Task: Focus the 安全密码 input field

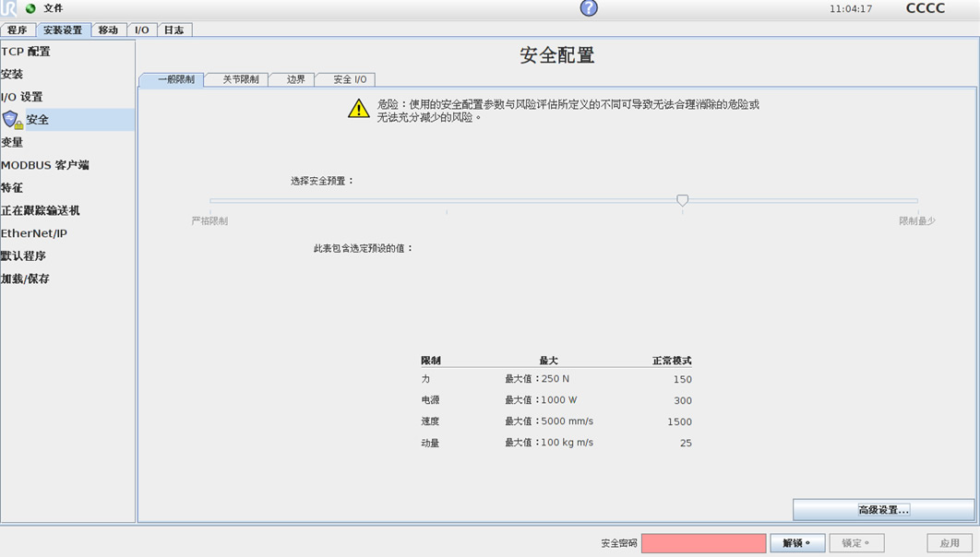Action: click(x=703, y=543)
